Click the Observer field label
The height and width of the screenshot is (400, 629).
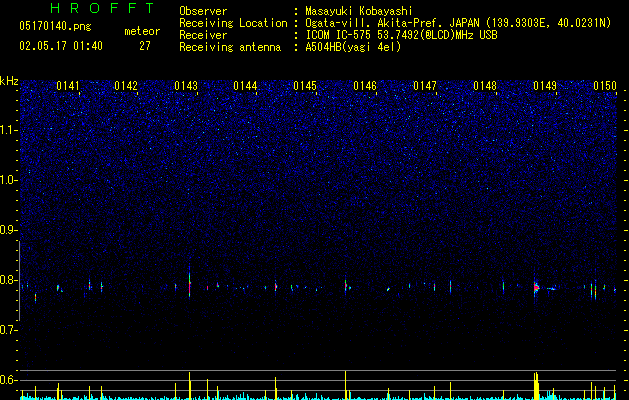click(203, 11)
